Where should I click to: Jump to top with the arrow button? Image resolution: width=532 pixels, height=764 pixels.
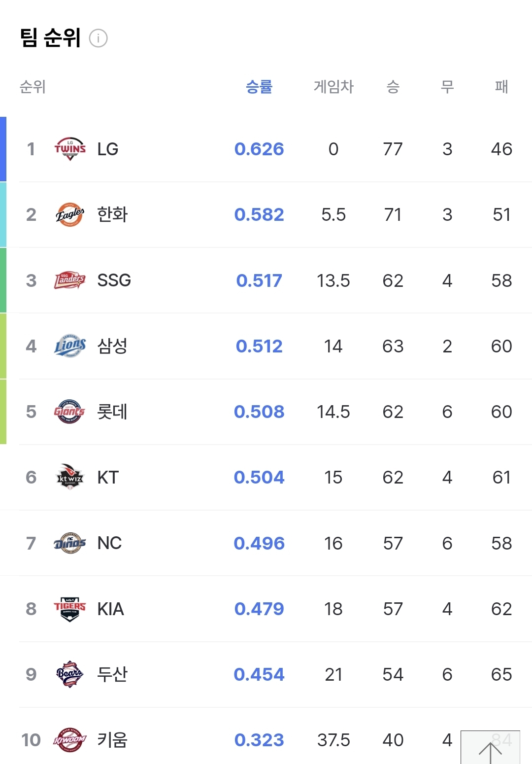490,748
